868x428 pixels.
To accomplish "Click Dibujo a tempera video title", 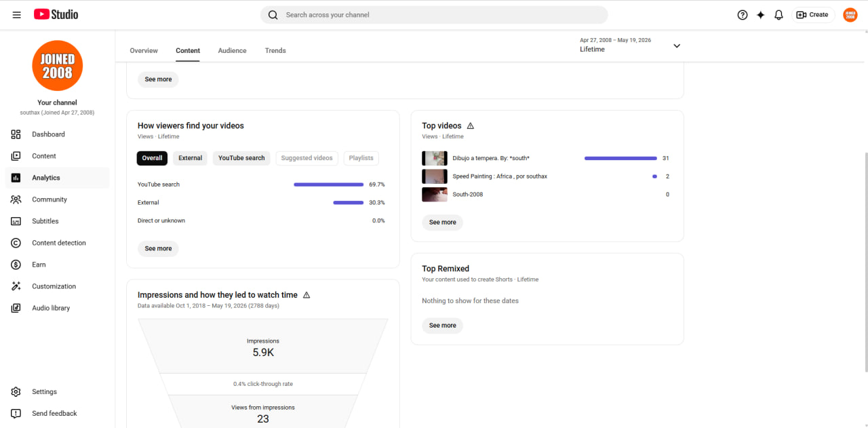I will point(491,158).
